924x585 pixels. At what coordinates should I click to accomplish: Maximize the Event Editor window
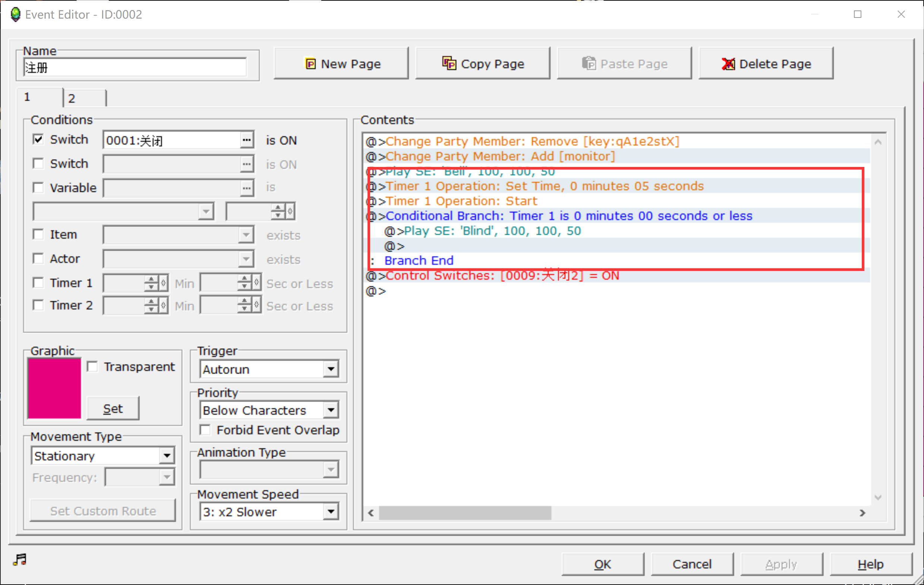858,15
